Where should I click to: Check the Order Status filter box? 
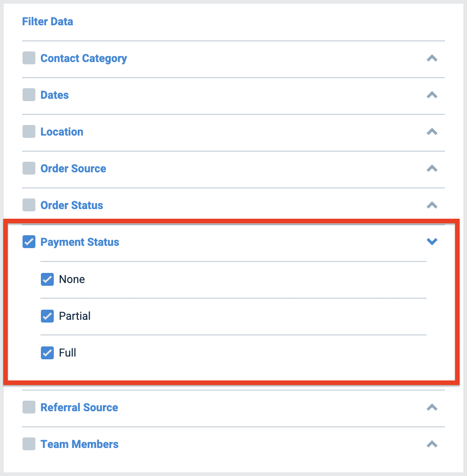(x=28, y=205)
